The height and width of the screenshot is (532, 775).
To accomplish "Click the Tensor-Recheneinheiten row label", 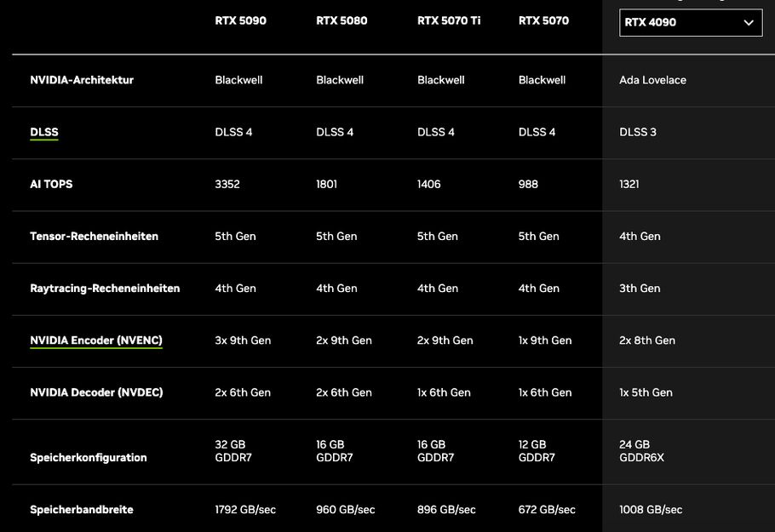I will coord(94,236).
